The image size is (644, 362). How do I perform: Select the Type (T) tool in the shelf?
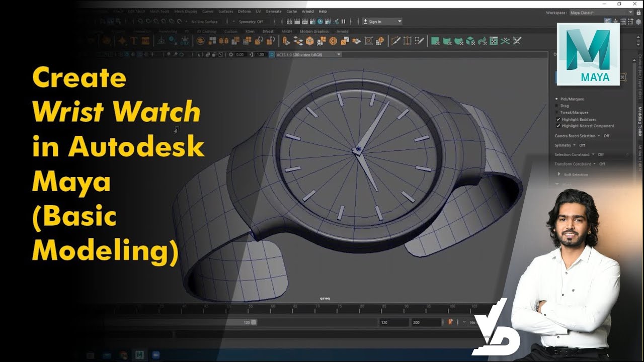(x=133, y=41)
